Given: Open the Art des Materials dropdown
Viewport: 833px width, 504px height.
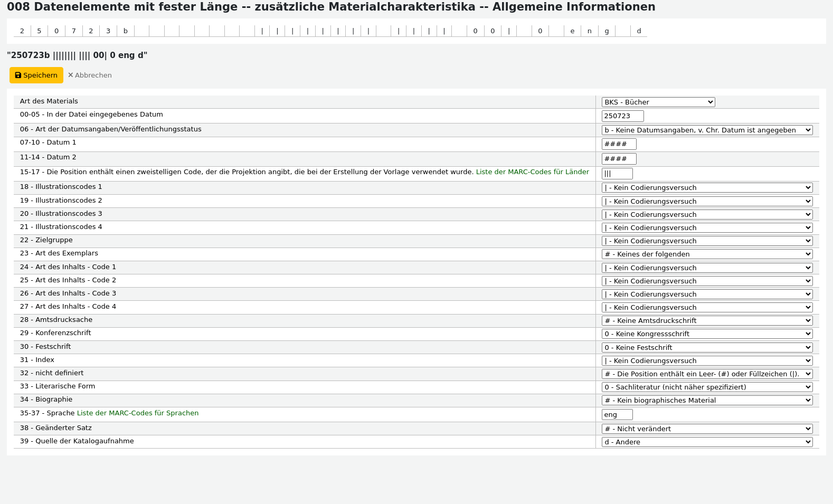Looking at the screenshot, I should click(x=658, y=102).
